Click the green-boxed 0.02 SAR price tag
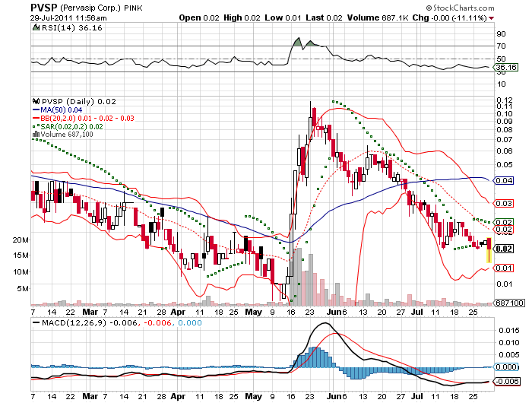This screenshot has height=403, width=532. coord(504,222)
